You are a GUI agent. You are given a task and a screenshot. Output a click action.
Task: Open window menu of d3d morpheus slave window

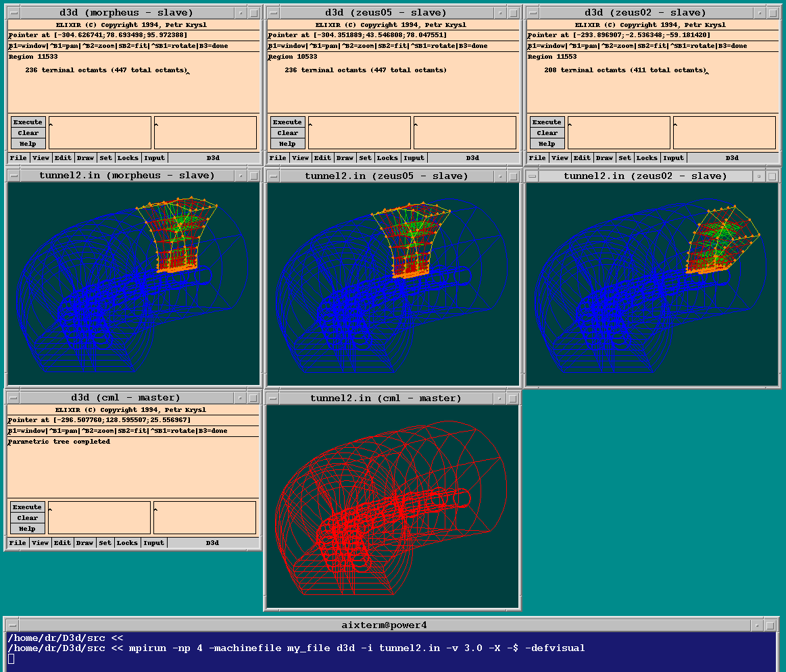point(12,13)
